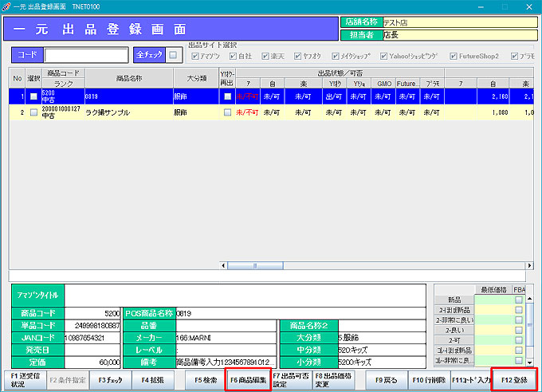Enable Y!オク再出 checkbox in row 2
The width and height of the screenshot is (542, 392).
point(227,113)
